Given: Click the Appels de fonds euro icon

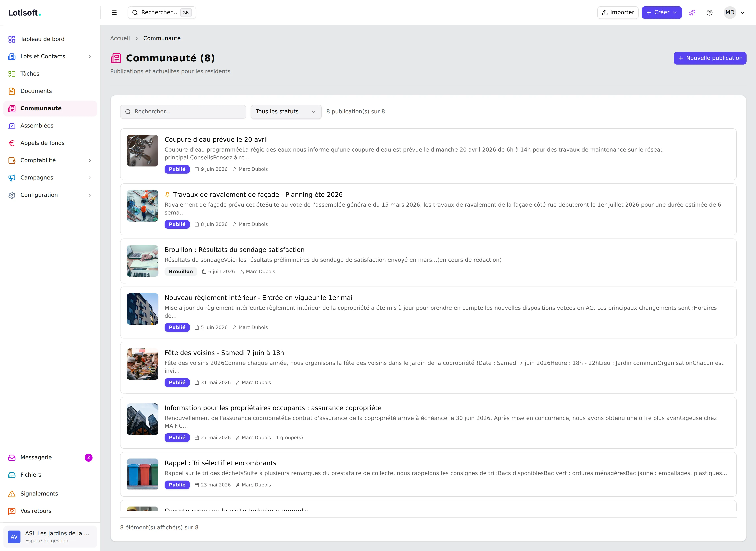Looking at the screenshot, I should [12, 143].
